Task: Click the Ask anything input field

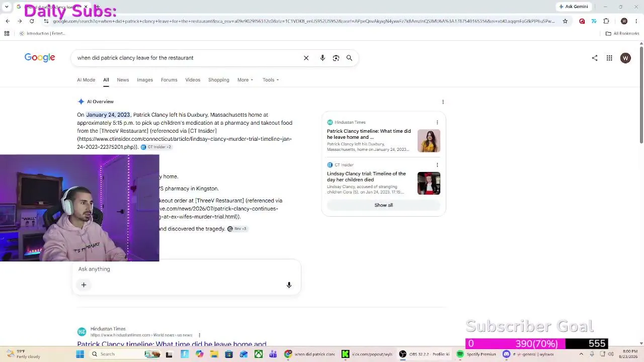Action: tap(186, 269)
